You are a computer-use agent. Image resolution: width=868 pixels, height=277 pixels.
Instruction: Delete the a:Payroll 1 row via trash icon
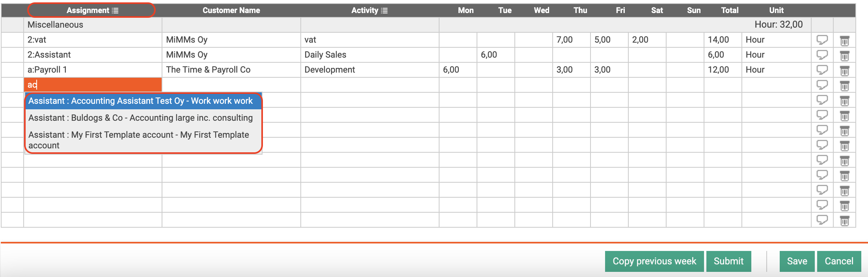844,70
